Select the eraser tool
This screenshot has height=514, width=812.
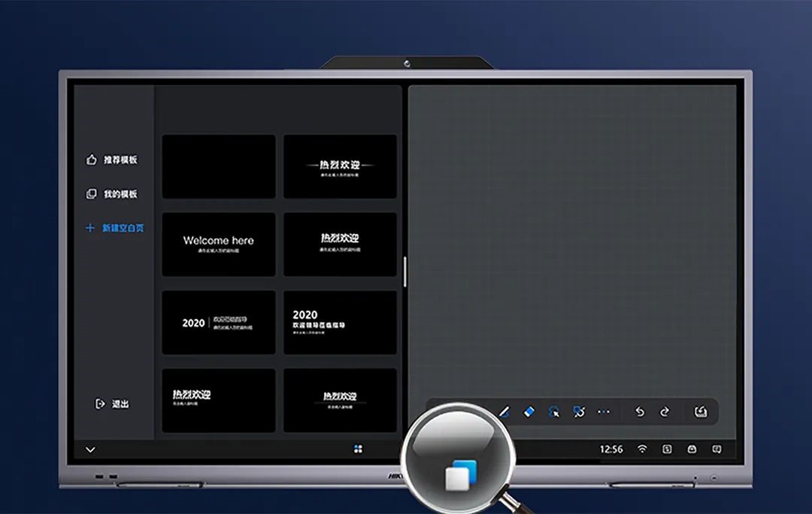pyautogui.click(x=529, y=412)
